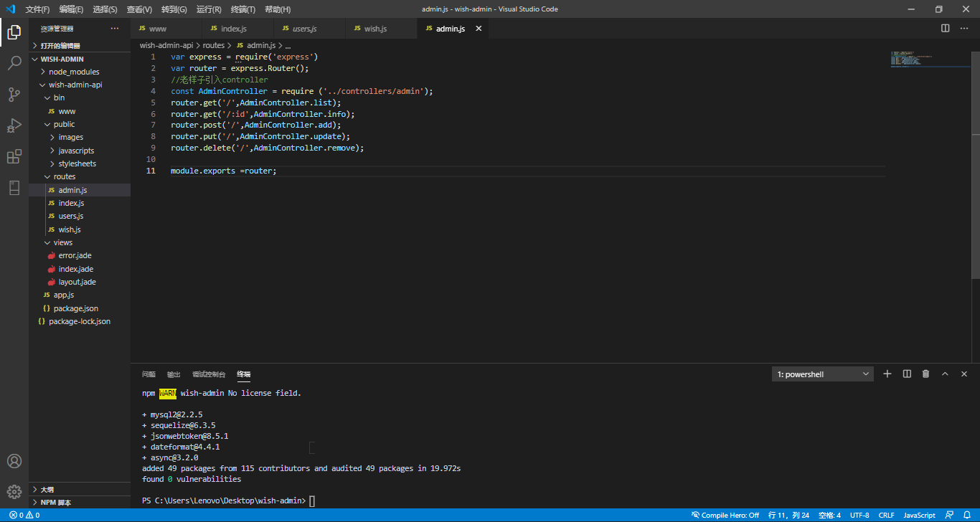Change the CRLF line ending setting
This screenshot has height=522, width=980.
886,515
